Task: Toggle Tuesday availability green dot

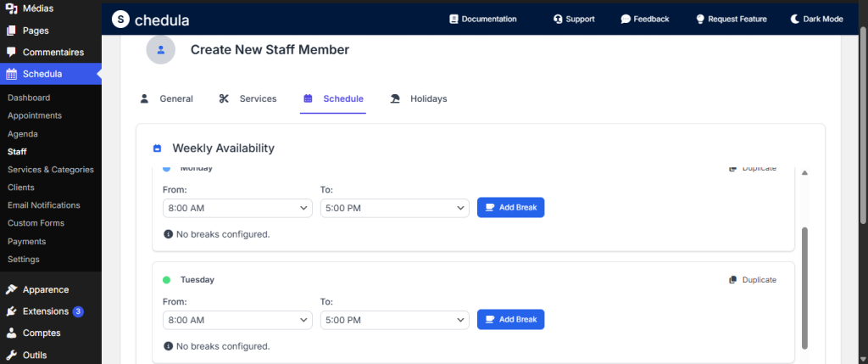Action: pos(167,280)
